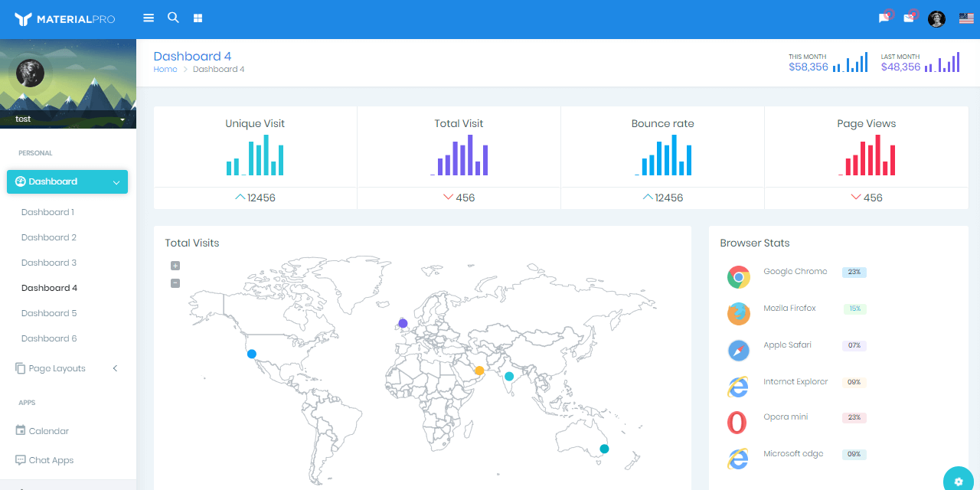The image size is (980, 490).
Task: Toggle the sidebar hamburger menu icon
Action: [x=149, y=18]
